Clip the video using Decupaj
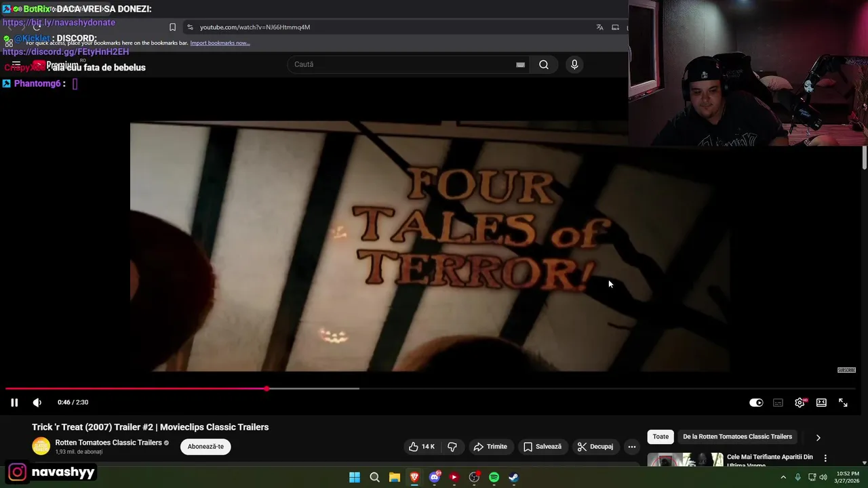 tap(595, 447)
